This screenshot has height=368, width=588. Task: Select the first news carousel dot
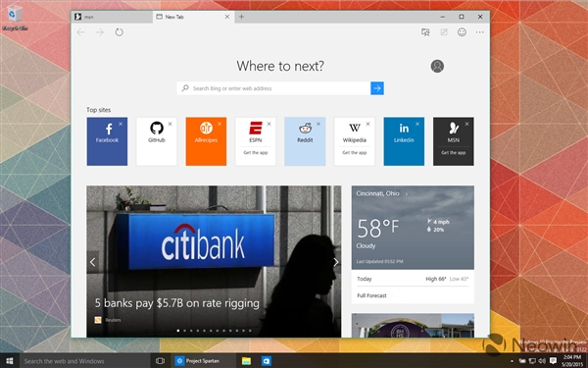[x=177, y=331]
